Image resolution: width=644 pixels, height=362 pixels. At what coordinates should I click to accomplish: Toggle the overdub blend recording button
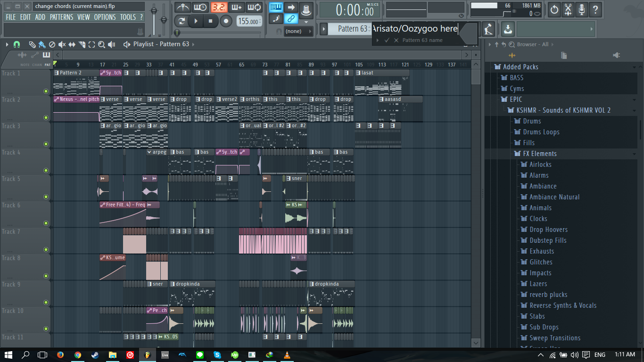tap(236, 7)
